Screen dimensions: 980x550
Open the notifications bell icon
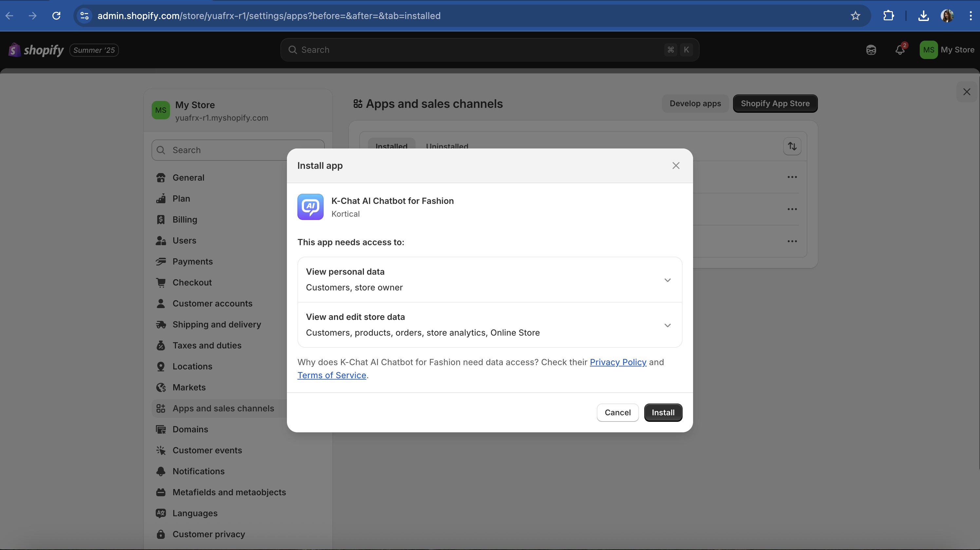900,50
